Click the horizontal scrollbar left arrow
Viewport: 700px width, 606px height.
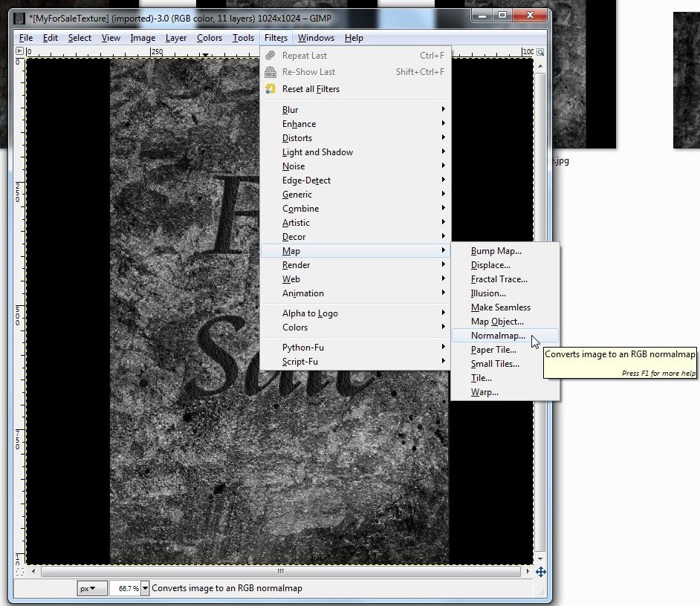(33, 571)
